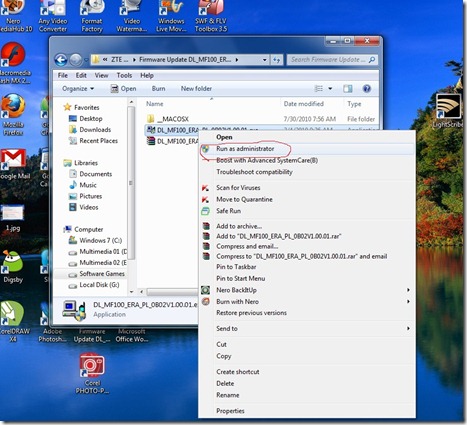Click the Explorer Back navigation arrow

[61, 60]
